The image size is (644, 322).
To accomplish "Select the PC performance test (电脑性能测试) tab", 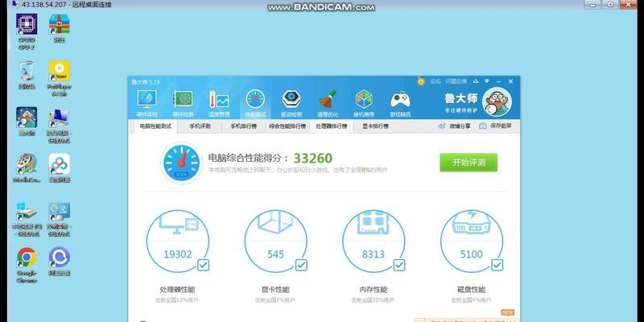I will [155, 126].
